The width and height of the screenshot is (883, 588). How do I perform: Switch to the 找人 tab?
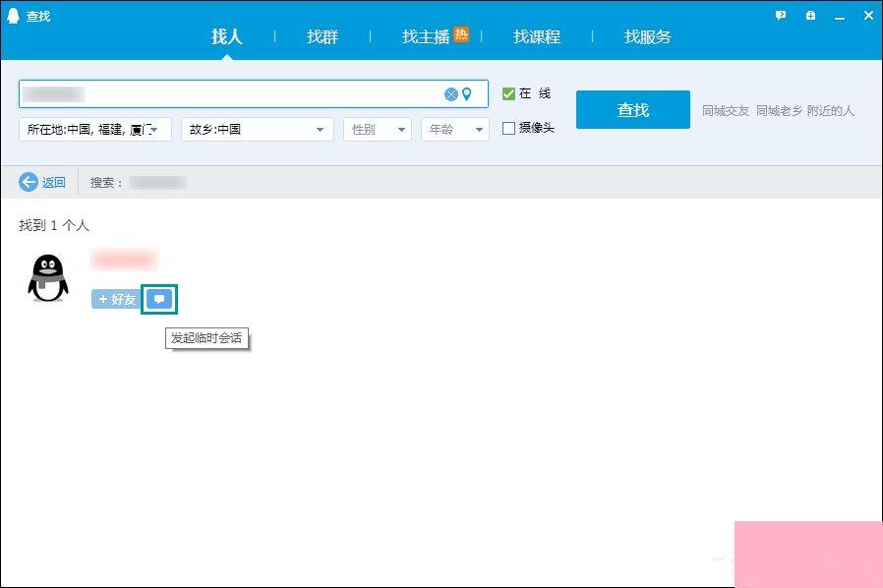tap(227, 36)
